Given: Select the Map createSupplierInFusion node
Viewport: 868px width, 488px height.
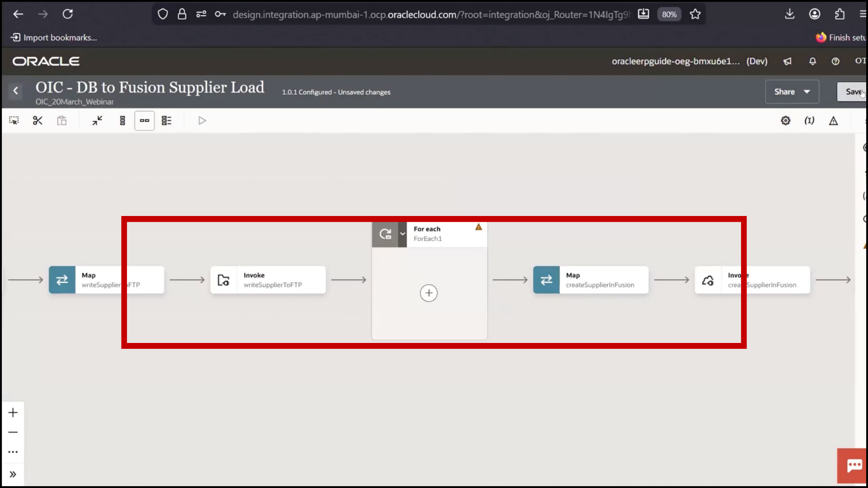Looking at the screenshot, I should pyautogui.click(x=591, y=280).
